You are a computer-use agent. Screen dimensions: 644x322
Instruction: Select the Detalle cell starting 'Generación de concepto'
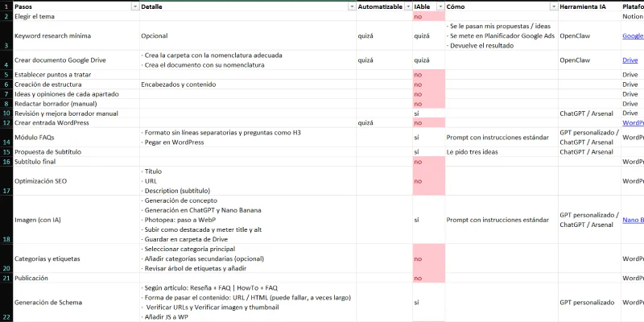tap(248, 220)
